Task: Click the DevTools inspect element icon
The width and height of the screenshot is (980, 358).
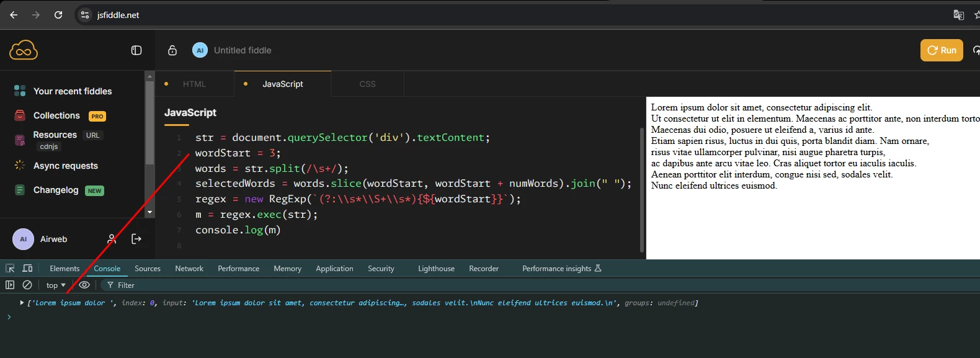Action: (10, 268)
